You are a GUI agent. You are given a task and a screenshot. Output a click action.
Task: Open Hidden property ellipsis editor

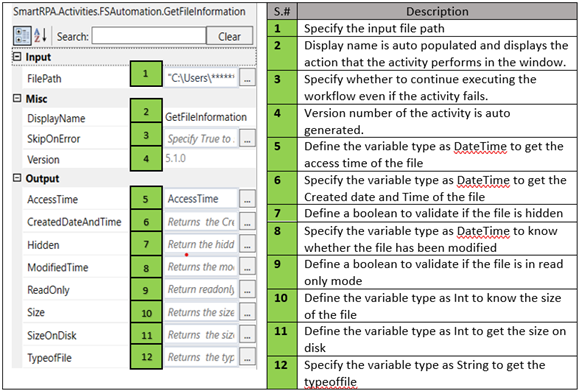[247, 244]
